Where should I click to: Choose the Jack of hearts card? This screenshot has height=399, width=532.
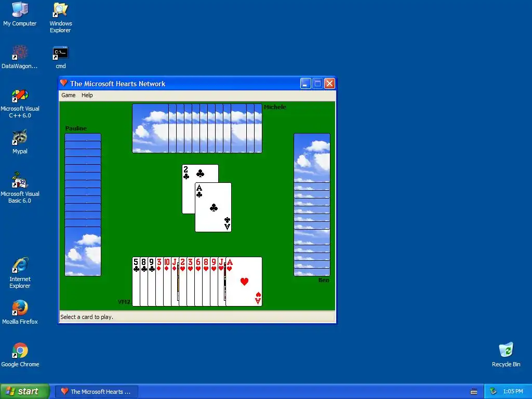pyautogui.click(x=222, y=282)
